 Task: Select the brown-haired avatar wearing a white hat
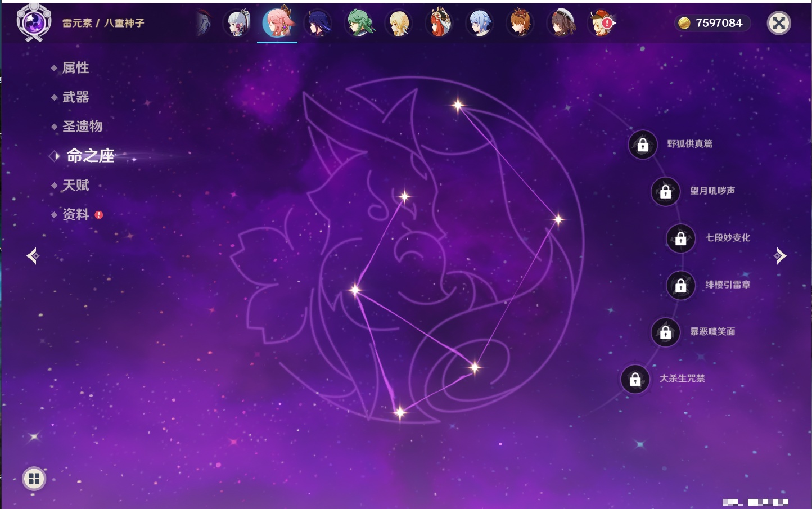tap(561, 24)
